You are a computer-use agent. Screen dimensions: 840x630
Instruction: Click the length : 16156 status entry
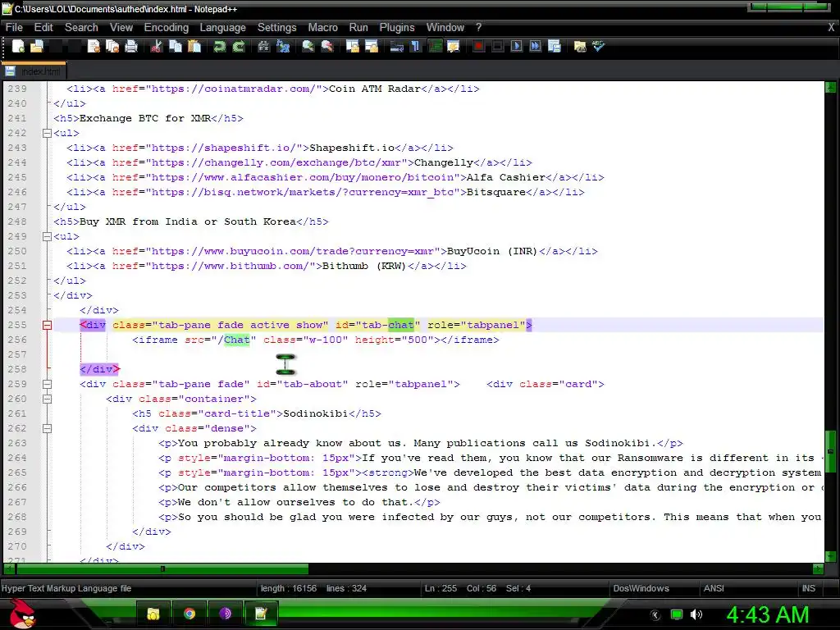(x=289, y=588)
